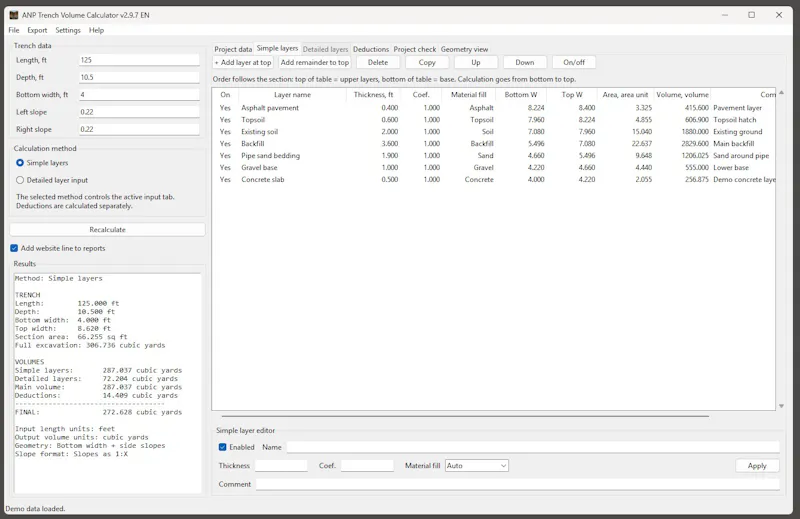Click the Bottom W column header

coord(520,94)
